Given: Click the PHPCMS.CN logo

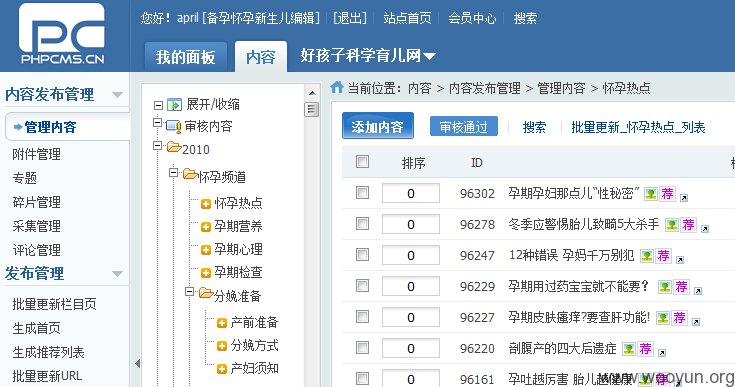Looking at the screenshot, I should tap(62, 34).
